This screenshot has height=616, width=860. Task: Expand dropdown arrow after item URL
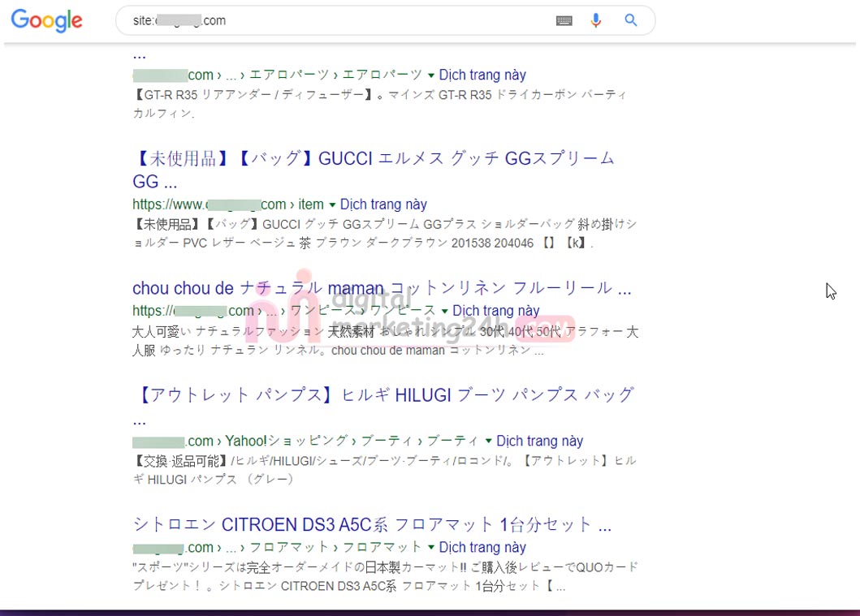[x=332, y=205]
